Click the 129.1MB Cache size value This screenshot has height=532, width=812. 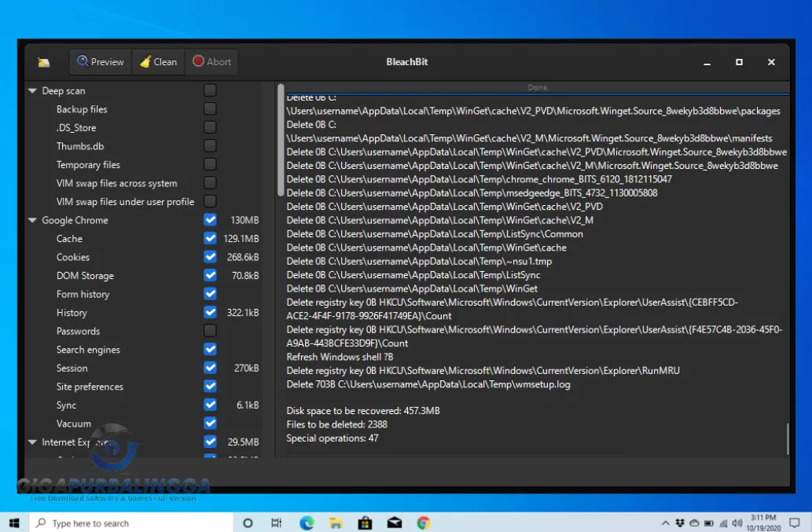pyautogui.click(x=241, y=239)
